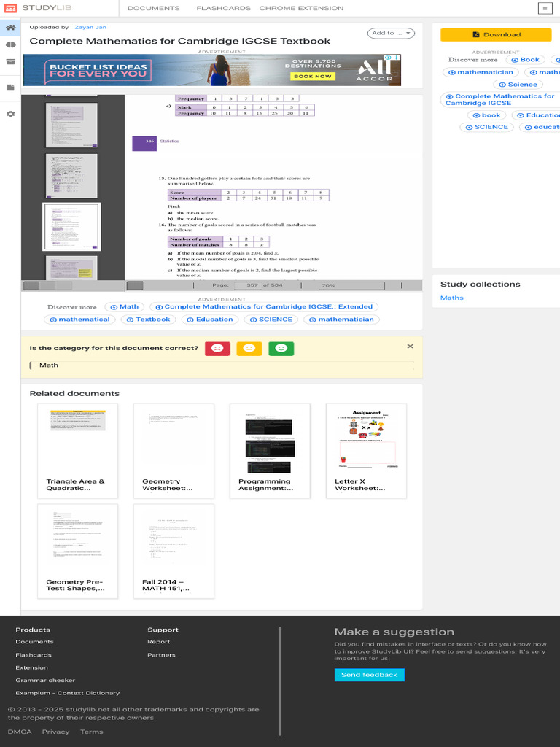Open 'Letter X Worksheet:...' related document
This screenshot has width=560, height=747.
(x=366, y=451)
